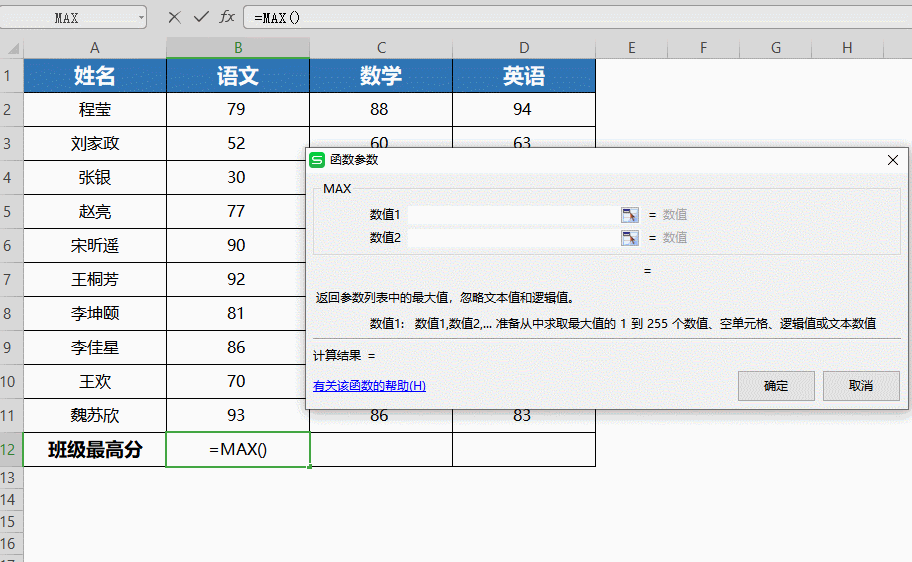The height and width of the screenshot is (562, 912).
Task: Click the WPS logo icon in dialog title
Action: [317, 160]
